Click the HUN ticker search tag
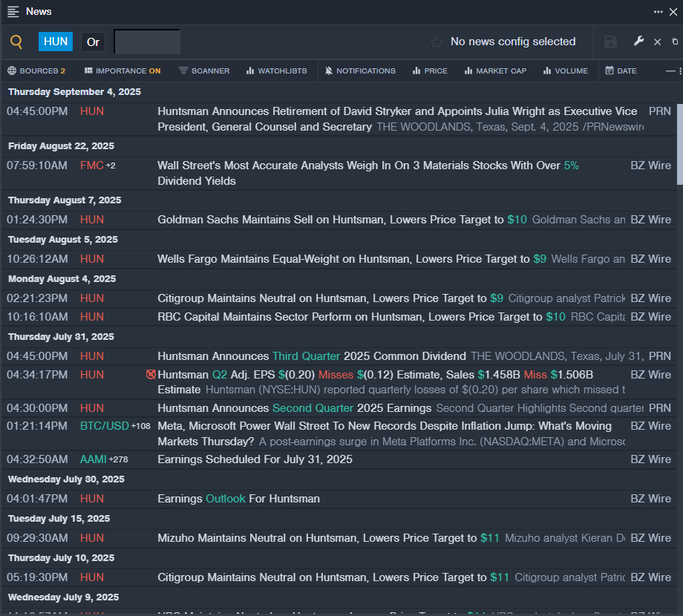683x616 pixels. pyautogui.click(x=56, y=42)
